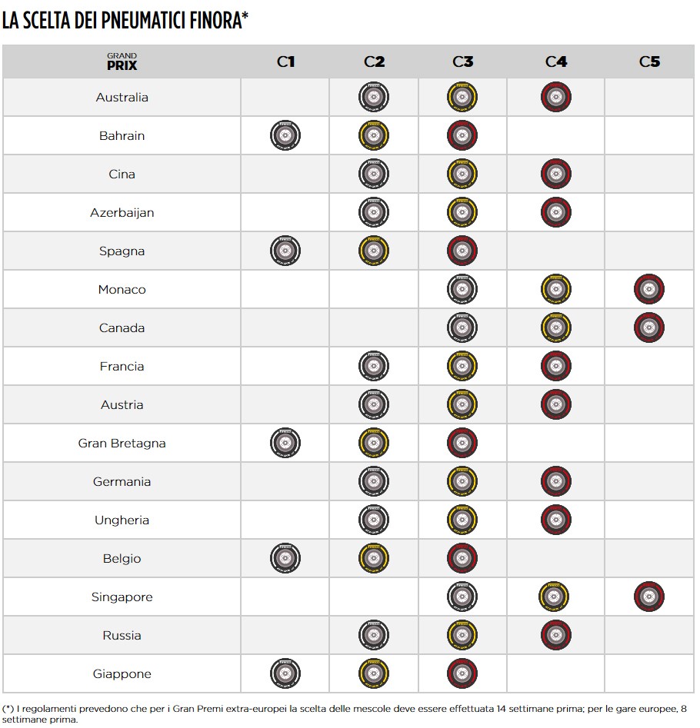Click the yellow C2 tyre for Gran Bretagna
700x728 pixels.
[x=374, y=444]
